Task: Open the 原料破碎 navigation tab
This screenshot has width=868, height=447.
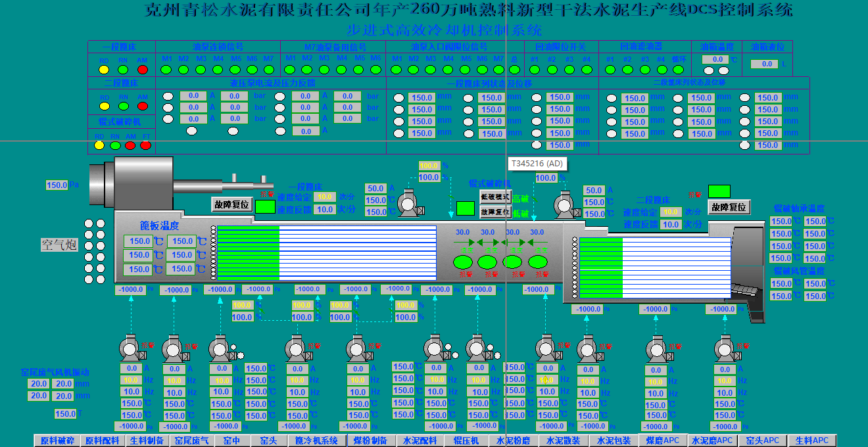Action: (x=57, y=440)
